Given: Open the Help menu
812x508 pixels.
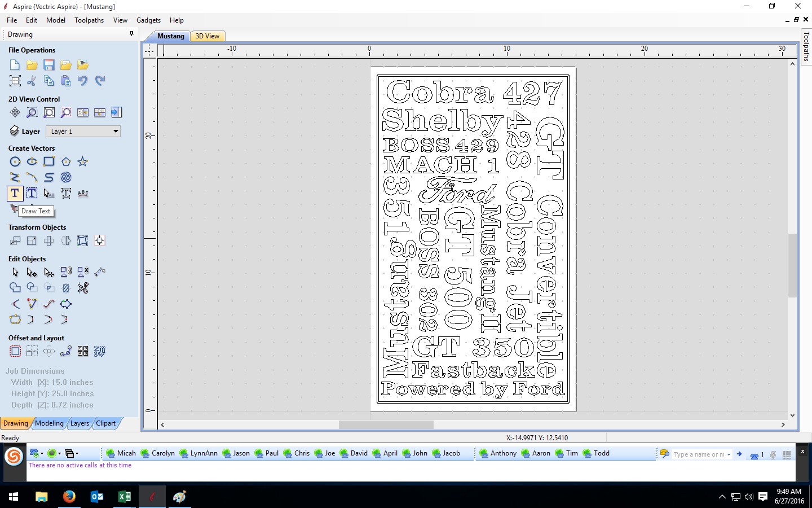Looking at the screenshot, I should click(x=176, y=20).
